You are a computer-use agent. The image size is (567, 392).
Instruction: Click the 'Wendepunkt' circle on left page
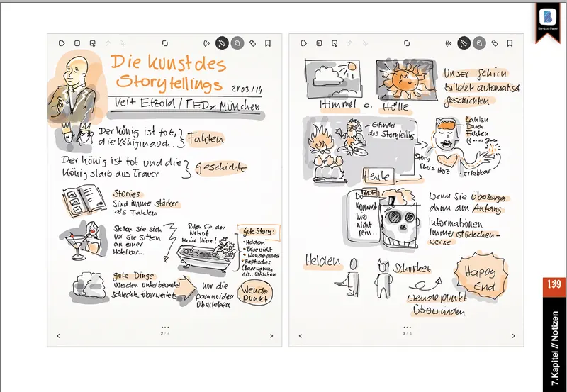[255, 293]
